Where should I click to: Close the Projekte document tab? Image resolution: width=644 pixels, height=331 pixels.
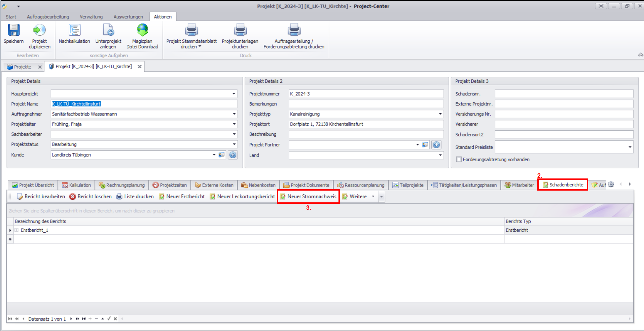point(40,67)
